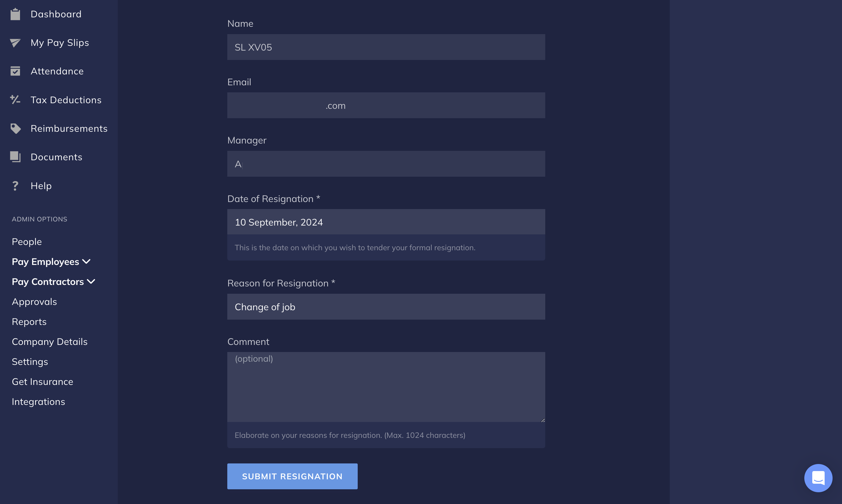Image resolution: width=842 pixels, height=504 pixels.
Task: Open Integrations section
Action: (39, 401)
